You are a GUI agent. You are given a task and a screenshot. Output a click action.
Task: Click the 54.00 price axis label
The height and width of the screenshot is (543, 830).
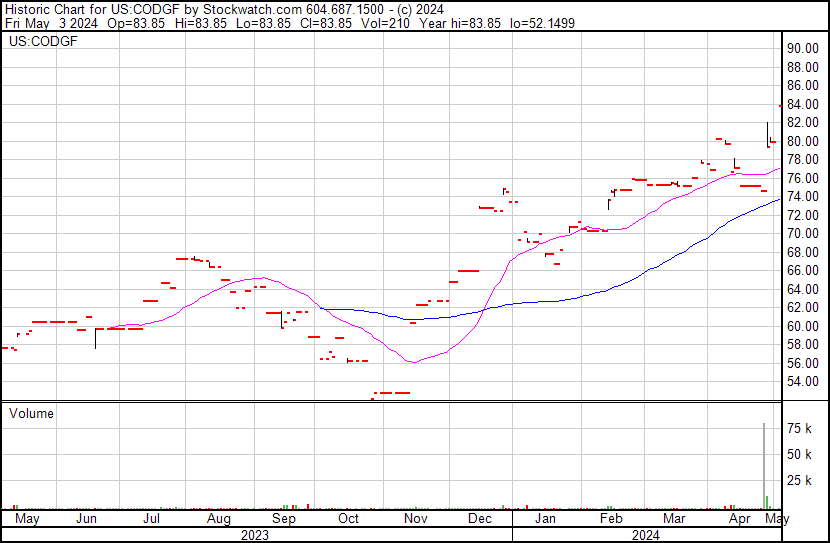click(802, 382)
